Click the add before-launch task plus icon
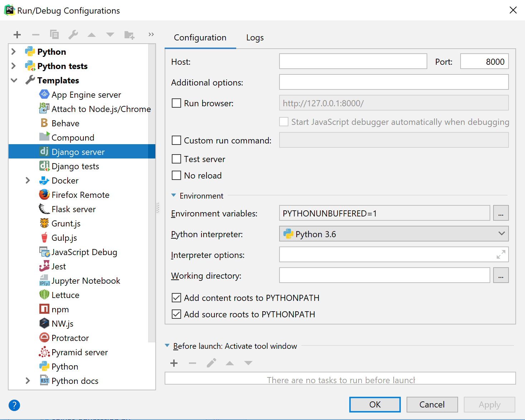525x420 pixels. 174,363
